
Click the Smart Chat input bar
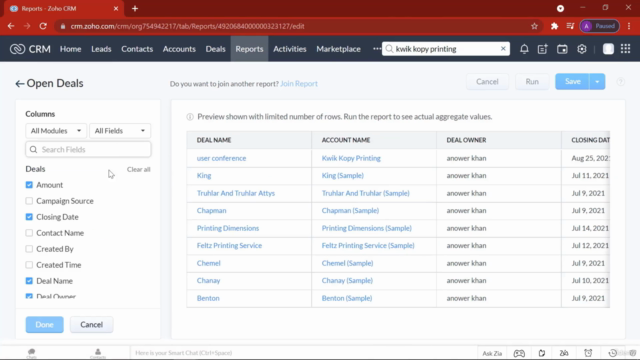coord(303,353)
